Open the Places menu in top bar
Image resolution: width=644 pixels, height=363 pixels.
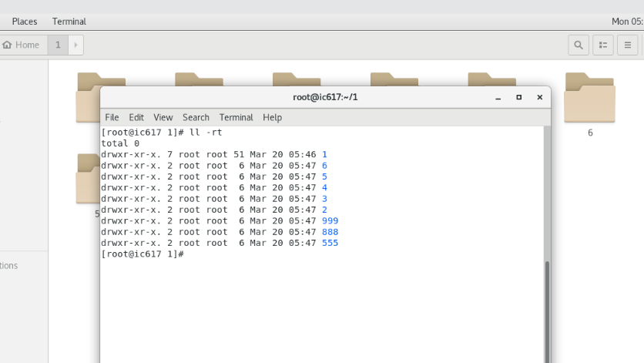(x=25, y=22)
